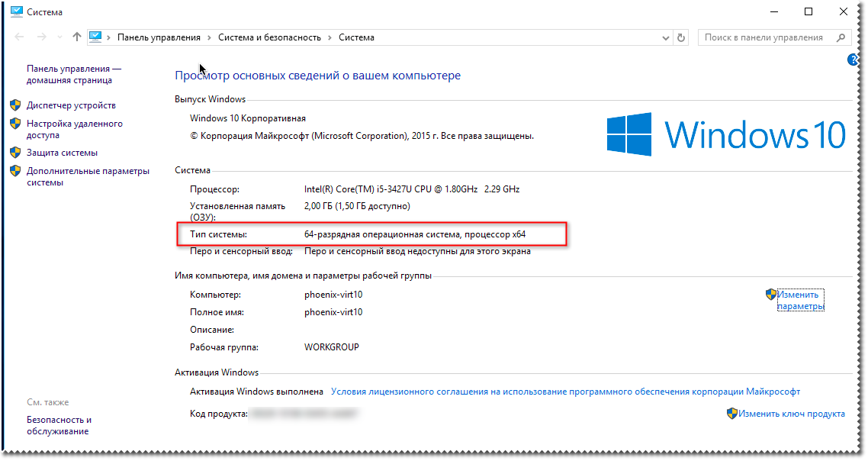The image size is (868, 461).
Task: Click the computer icon in the address bar
Action: click(95, 37)
